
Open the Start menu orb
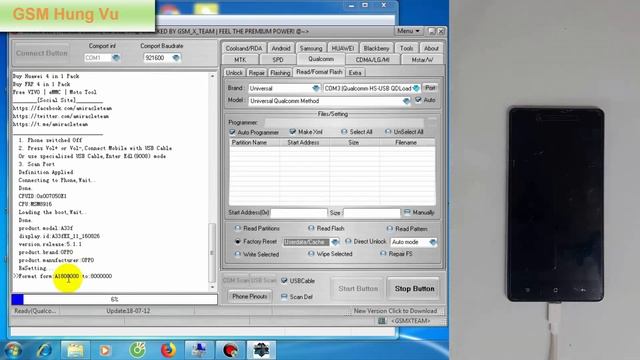[13, 350]
